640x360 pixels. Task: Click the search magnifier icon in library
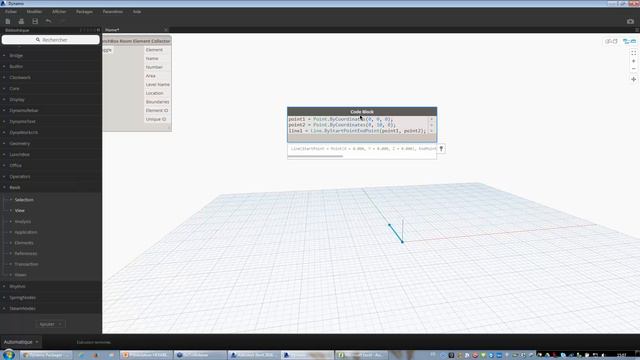[x=38, y=40]
